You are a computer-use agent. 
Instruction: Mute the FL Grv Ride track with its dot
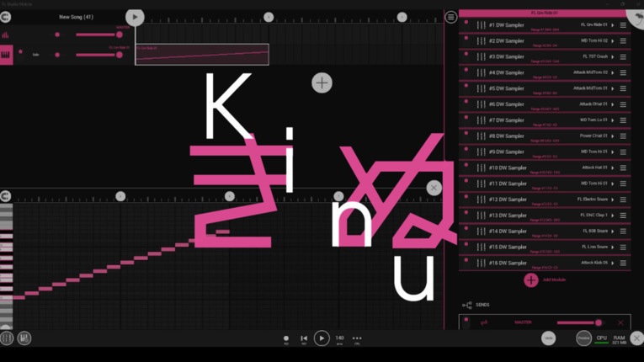click(20, 51)
